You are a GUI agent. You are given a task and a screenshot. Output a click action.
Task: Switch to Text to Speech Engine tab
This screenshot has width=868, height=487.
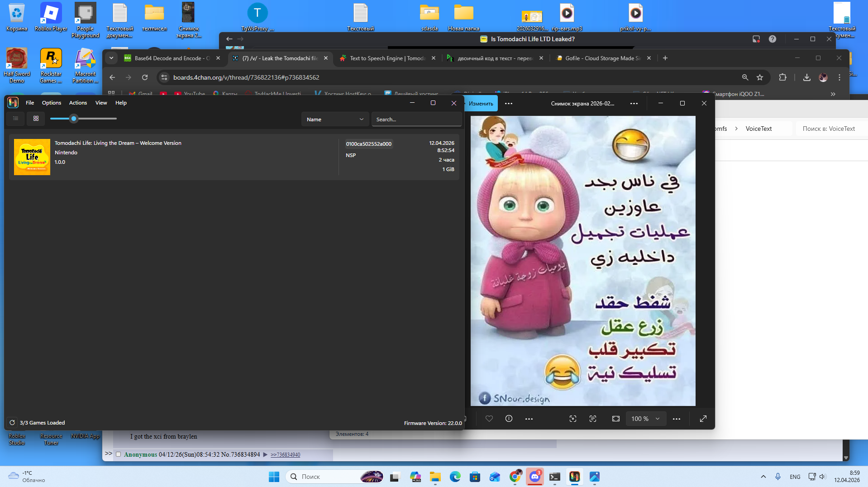[x=387, y=58]
